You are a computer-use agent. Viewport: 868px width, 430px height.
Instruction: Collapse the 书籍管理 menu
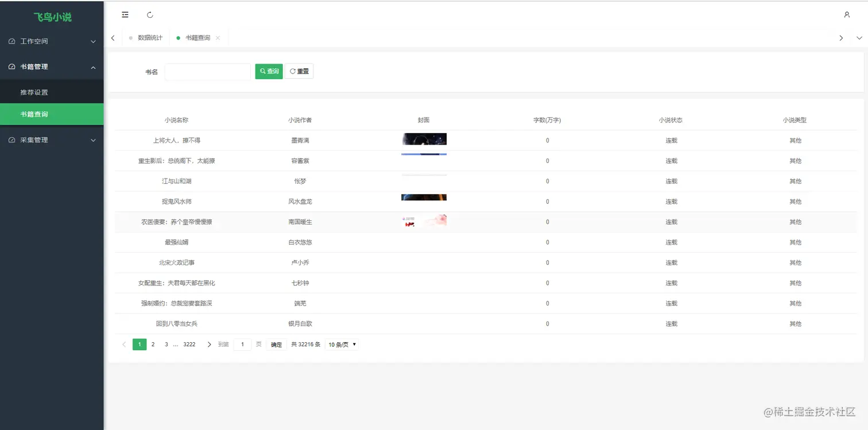pos(94,67)
